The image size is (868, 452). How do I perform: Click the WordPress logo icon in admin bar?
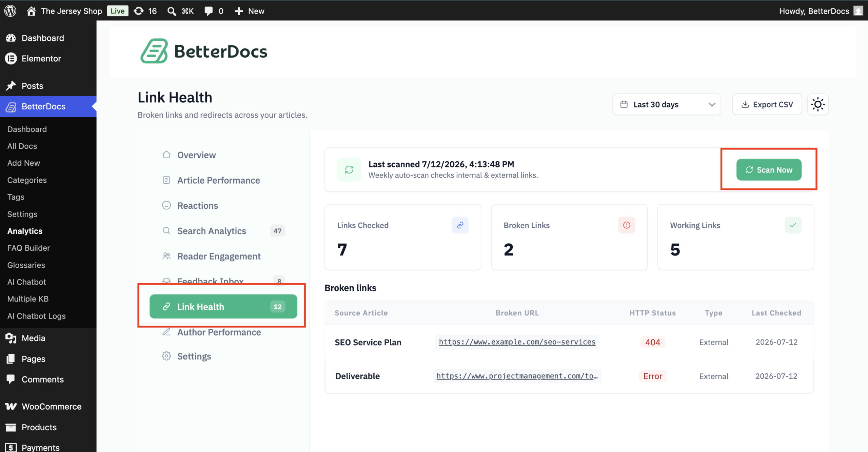(10, 11)
